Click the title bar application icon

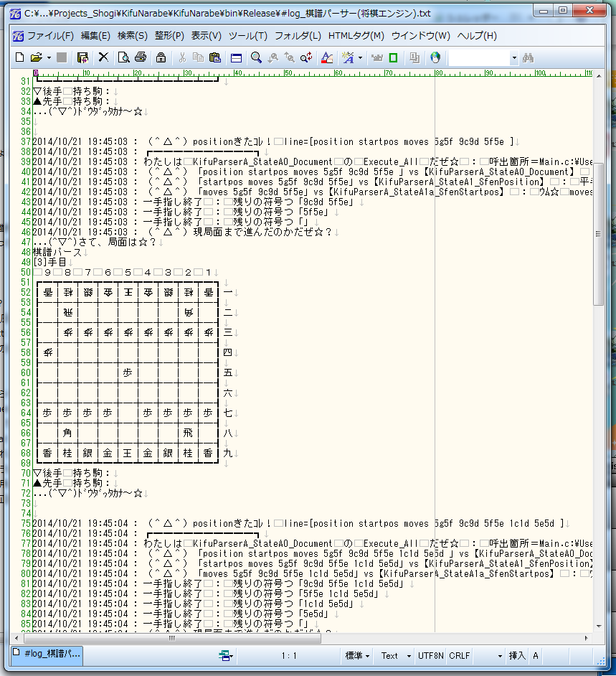tap(16, 14)
